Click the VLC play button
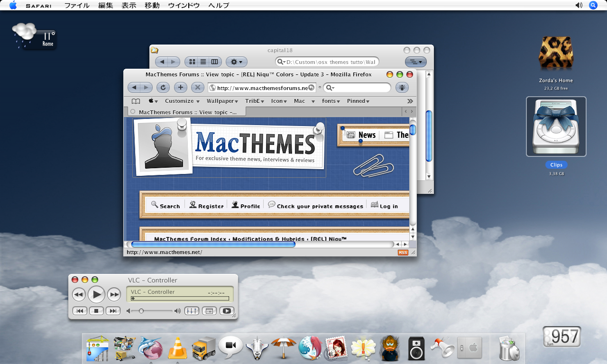 click(x=96, y=294)
